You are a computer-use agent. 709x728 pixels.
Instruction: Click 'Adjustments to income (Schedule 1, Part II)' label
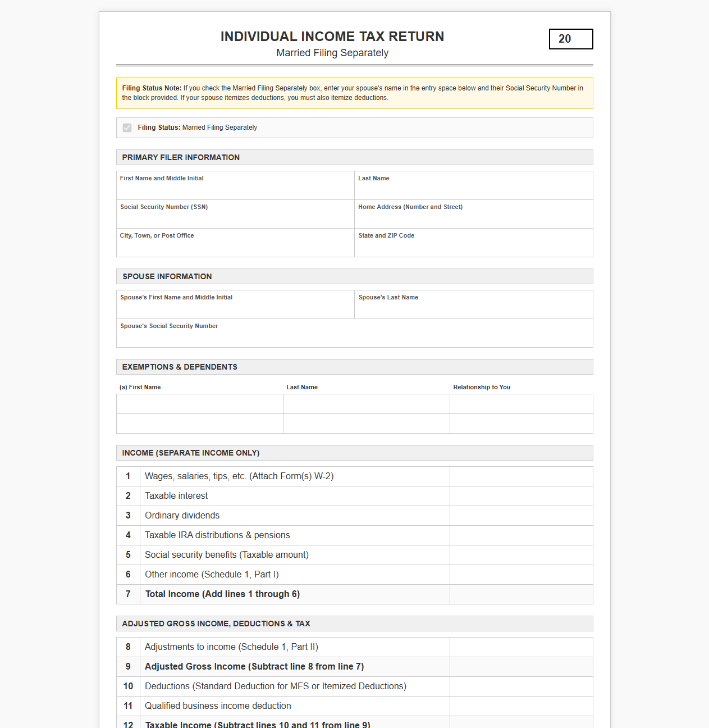coord(231,647)
